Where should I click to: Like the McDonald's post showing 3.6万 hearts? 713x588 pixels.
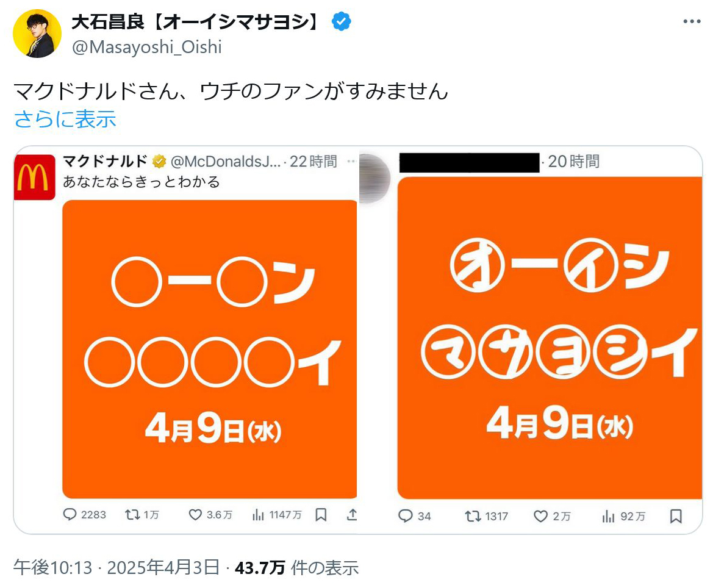coord(195,514)
